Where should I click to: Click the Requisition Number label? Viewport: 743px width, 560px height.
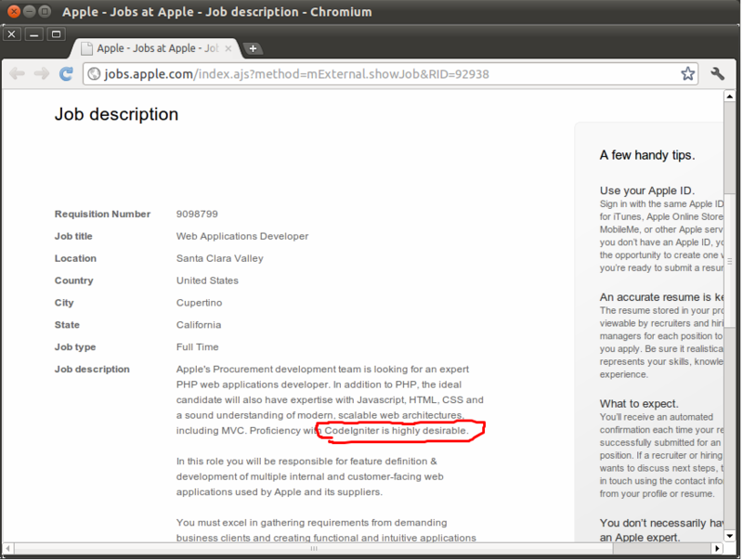pos(102,215)
